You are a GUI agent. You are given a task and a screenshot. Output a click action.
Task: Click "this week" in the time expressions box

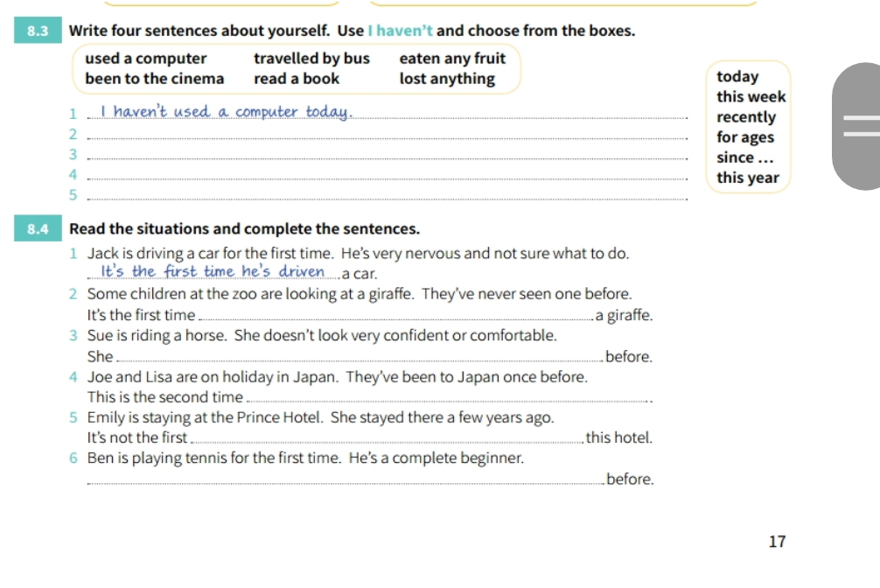(751, 97)
